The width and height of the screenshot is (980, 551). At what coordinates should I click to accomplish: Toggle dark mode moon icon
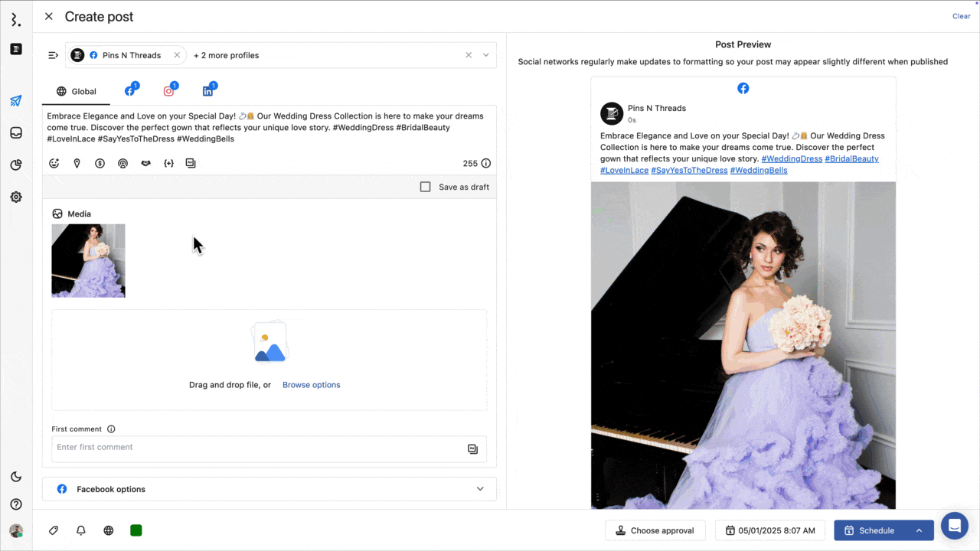pos(16,477)
